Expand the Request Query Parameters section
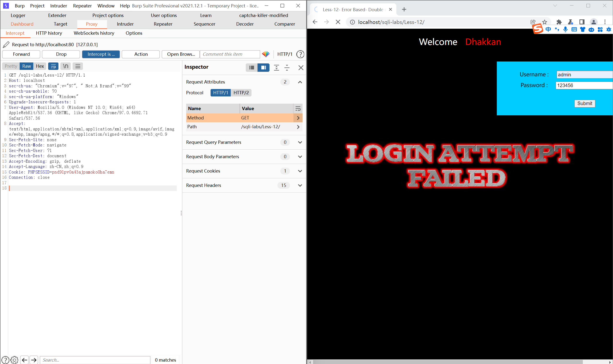The height and width of the screenshot is (364, 613). (300, 142)
